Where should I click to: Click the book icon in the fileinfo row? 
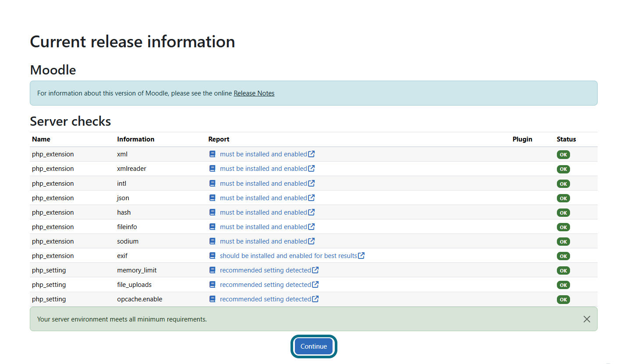(213, 226)
